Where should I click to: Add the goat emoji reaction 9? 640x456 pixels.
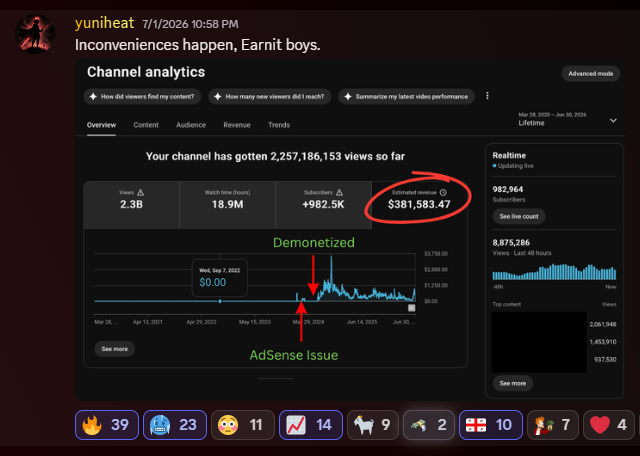pos(373,425)
